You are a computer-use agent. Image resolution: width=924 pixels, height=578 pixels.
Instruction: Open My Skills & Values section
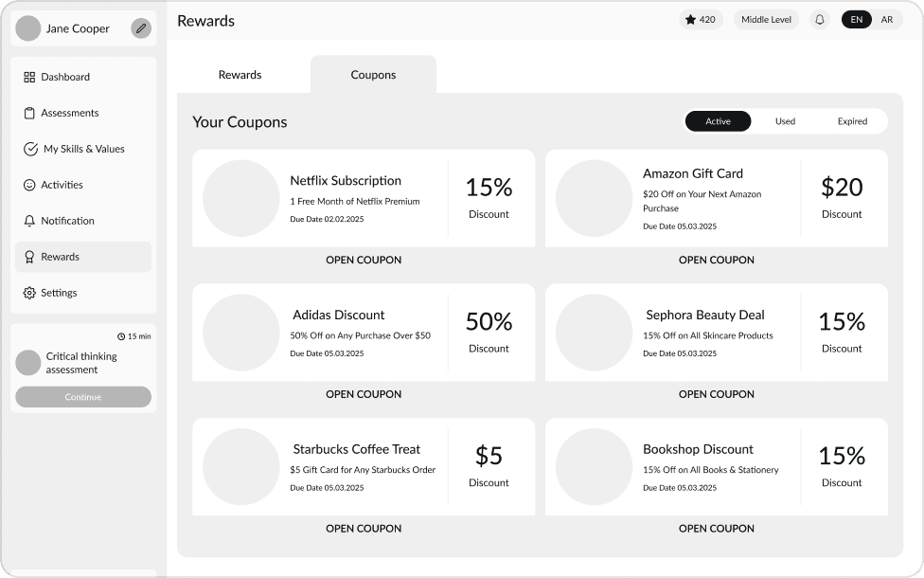(31, 149)
